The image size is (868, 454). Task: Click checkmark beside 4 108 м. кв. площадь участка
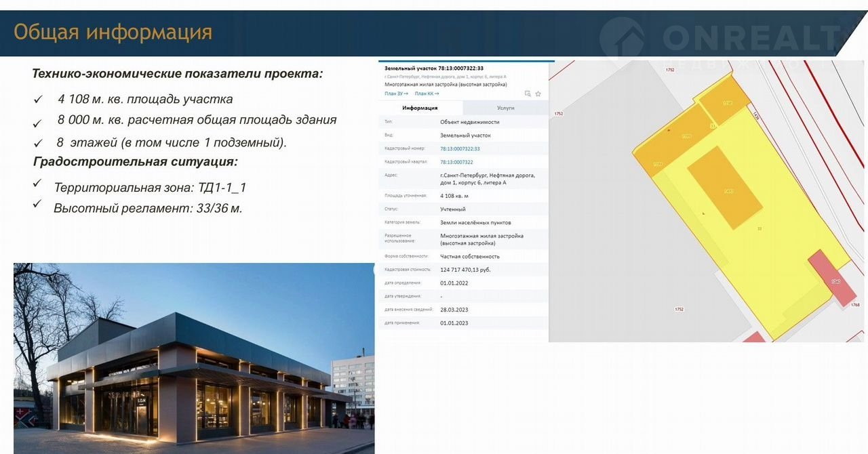coord(39,100)
